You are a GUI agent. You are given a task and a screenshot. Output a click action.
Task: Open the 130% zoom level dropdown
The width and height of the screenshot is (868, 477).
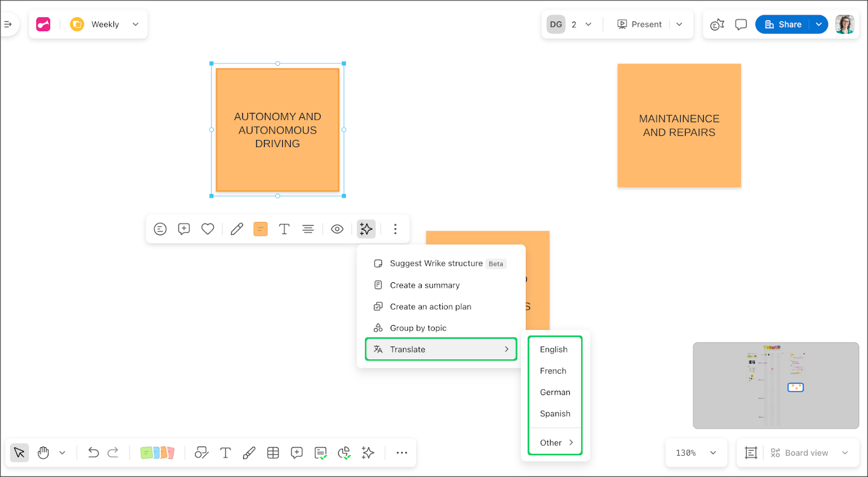pyautogui.click(x=696, y=453)
